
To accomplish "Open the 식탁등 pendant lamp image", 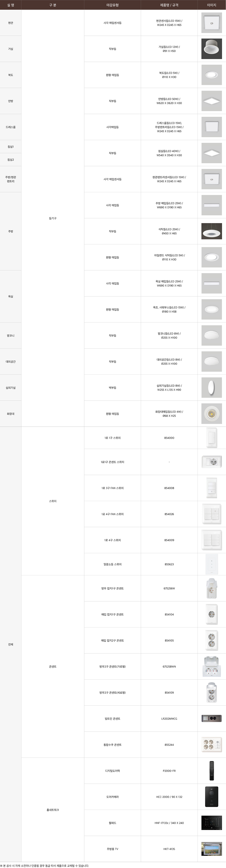I will coord(211,232).
